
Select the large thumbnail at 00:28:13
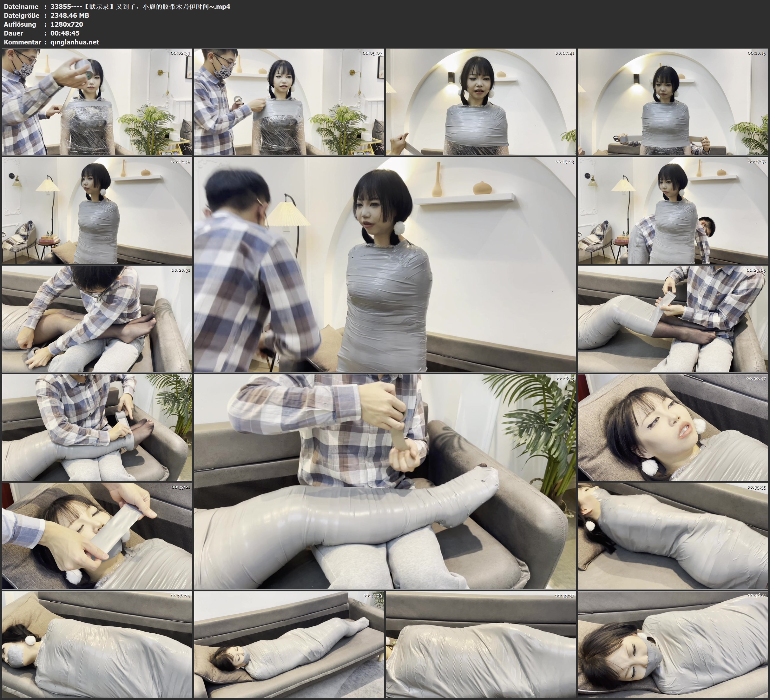click(x=385, y=482)
